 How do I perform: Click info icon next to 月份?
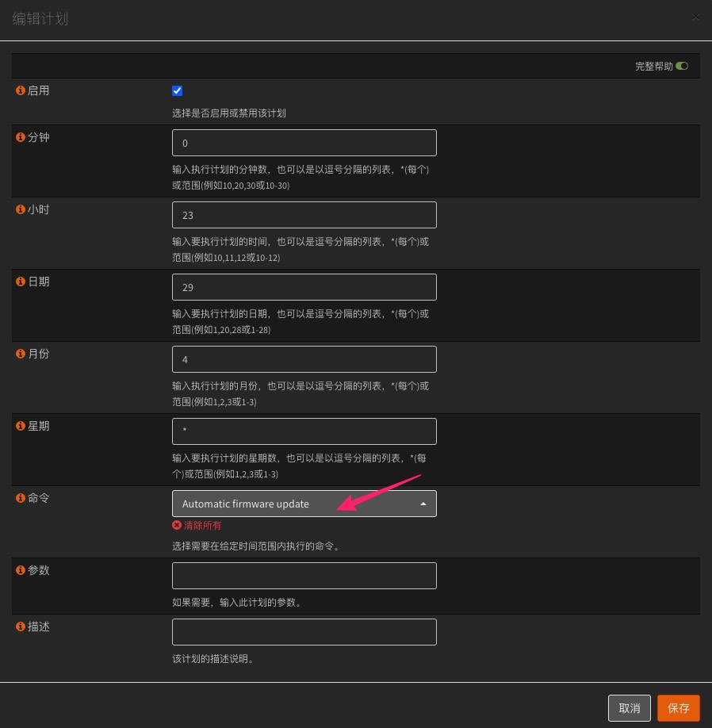[21, 354]
